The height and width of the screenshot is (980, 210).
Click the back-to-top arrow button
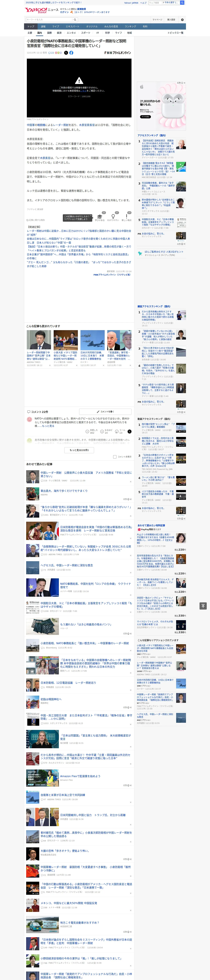pyautogui.click(x=203, y=606)
